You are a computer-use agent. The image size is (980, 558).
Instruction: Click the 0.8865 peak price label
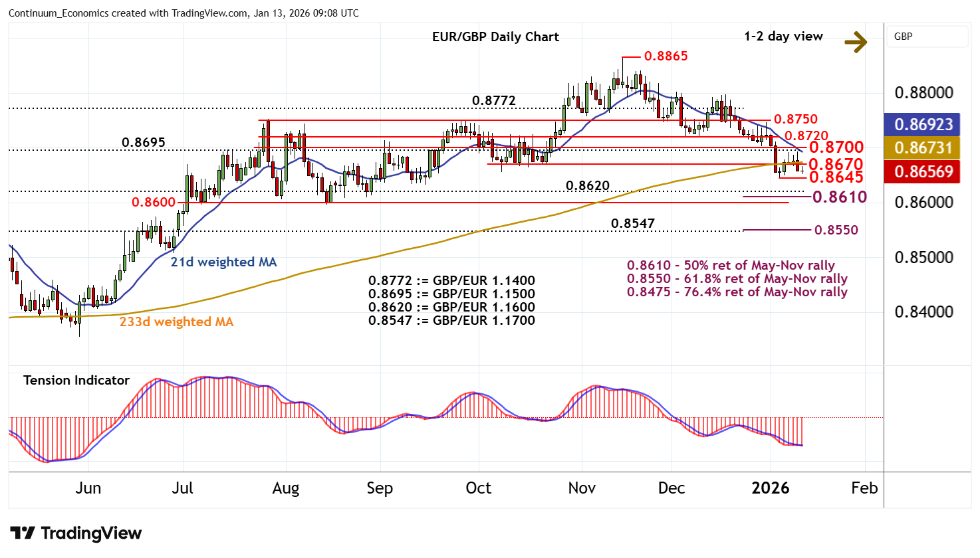coord(666,56)
